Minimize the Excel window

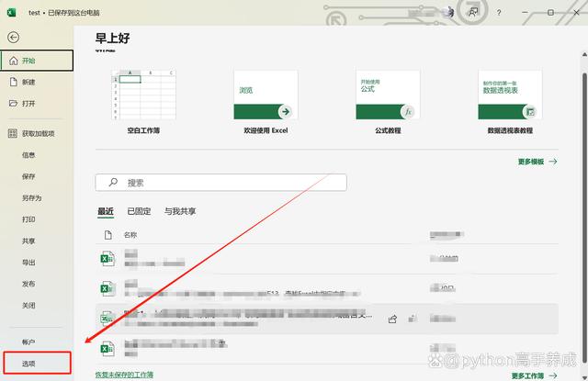(x=525, y=12)
